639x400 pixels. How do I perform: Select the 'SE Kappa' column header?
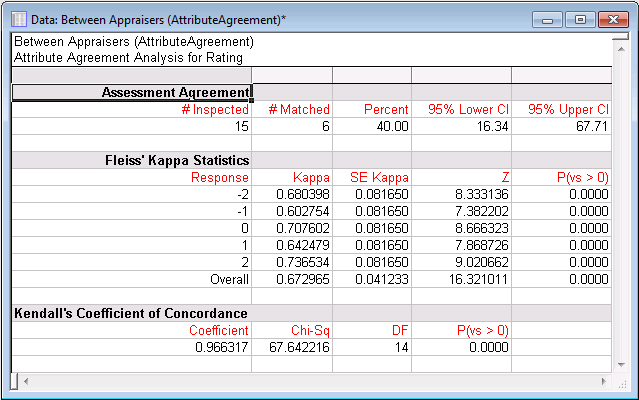(372, 178)
